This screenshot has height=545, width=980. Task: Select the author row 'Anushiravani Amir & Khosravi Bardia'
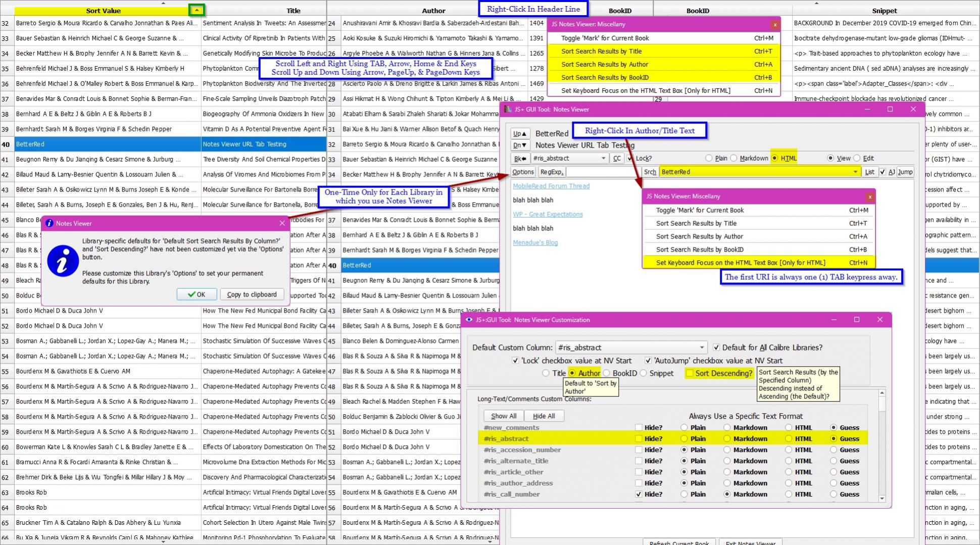tap(433, 23)
